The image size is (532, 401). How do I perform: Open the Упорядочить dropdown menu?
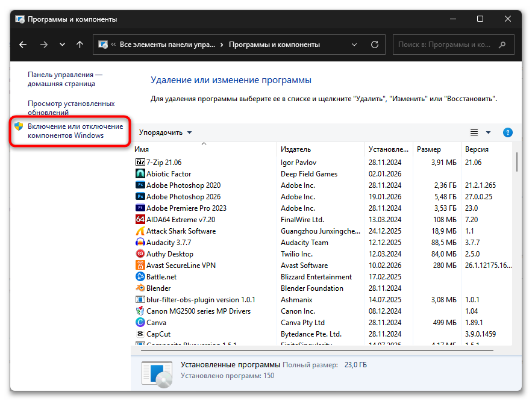click(x=165, y=132)
